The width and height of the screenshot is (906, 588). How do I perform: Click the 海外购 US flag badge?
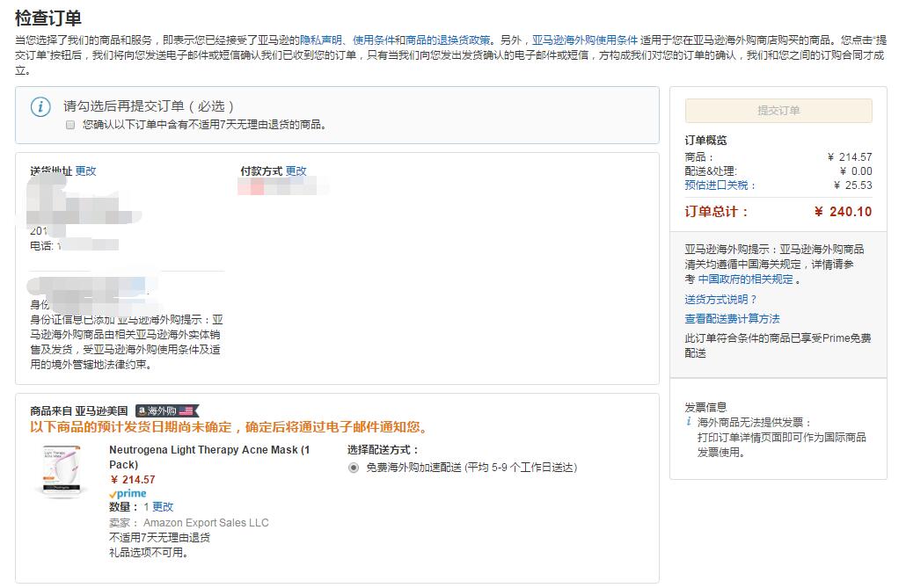point(167,410)
